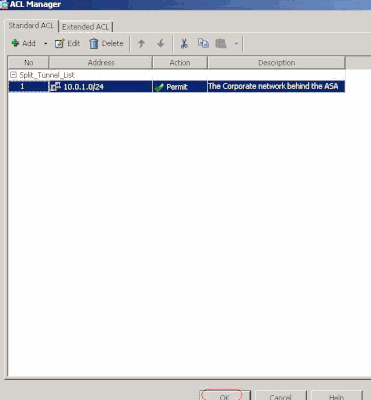Click the Copy icon in the toolbar
Viewport: 371px width, 400px height.
pos(203,43)
